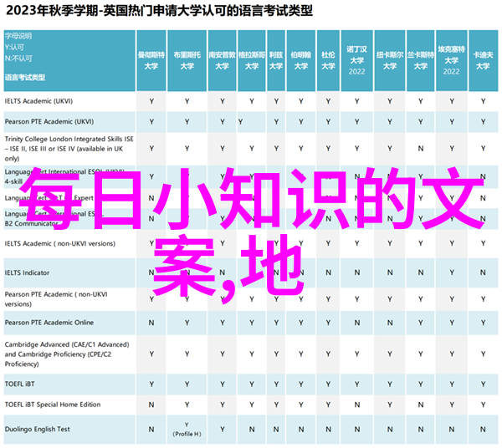
Task: Click Cambridge Advanced Y under 伯明翰大学
Action: [x=301, y=354]
